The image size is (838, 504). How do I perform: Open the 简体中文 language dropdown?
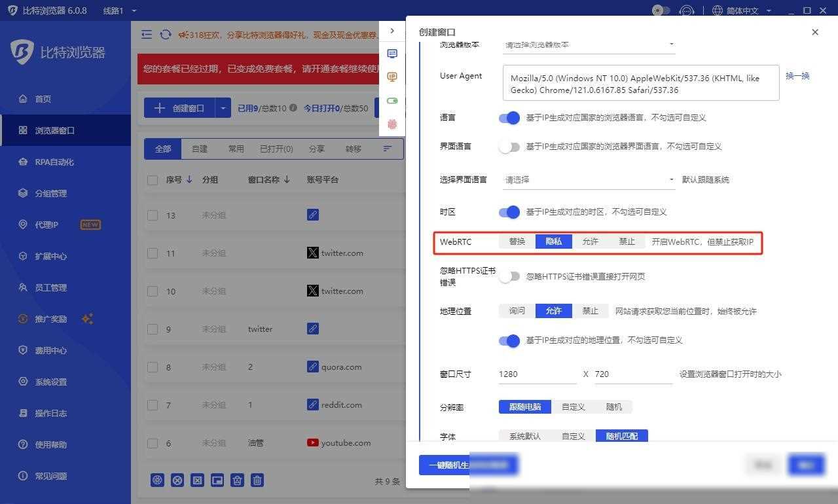coord(742,10)
